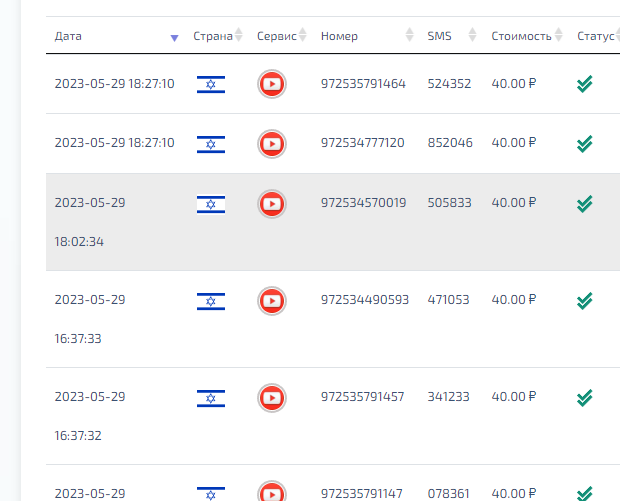Sort by Страна column header

coord(213,36)
